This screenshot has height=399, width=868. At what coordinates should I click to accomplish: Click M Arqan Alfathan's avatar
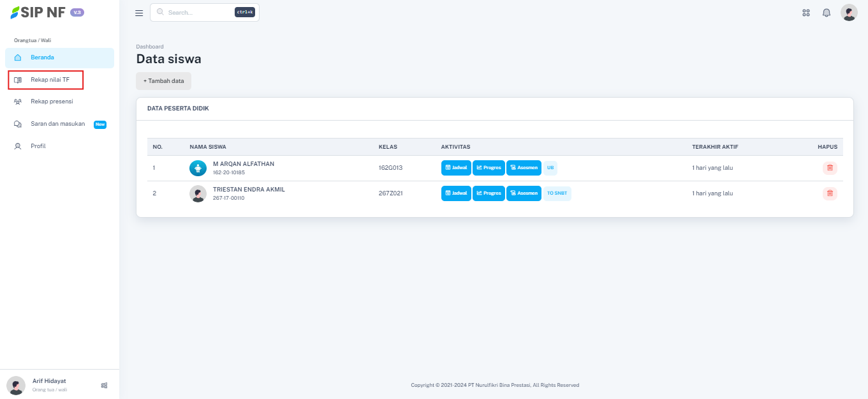(198, 168)
